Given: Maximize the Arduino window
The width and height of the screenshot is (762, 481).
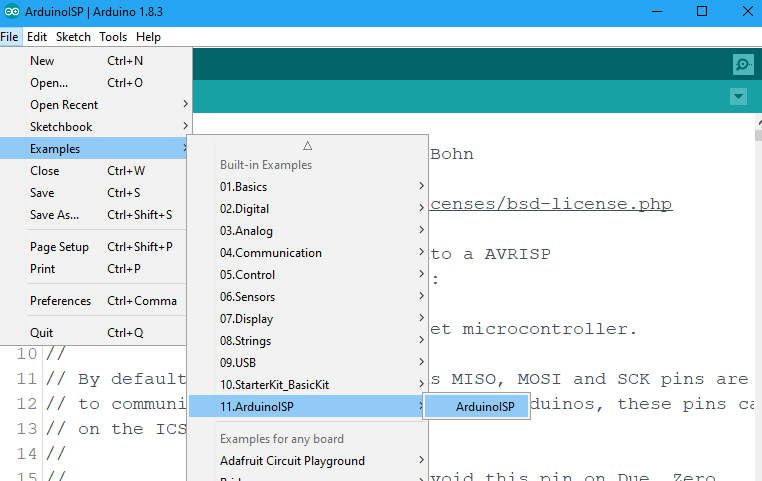Looking at the screenshot, I should (x=702, y=12).
